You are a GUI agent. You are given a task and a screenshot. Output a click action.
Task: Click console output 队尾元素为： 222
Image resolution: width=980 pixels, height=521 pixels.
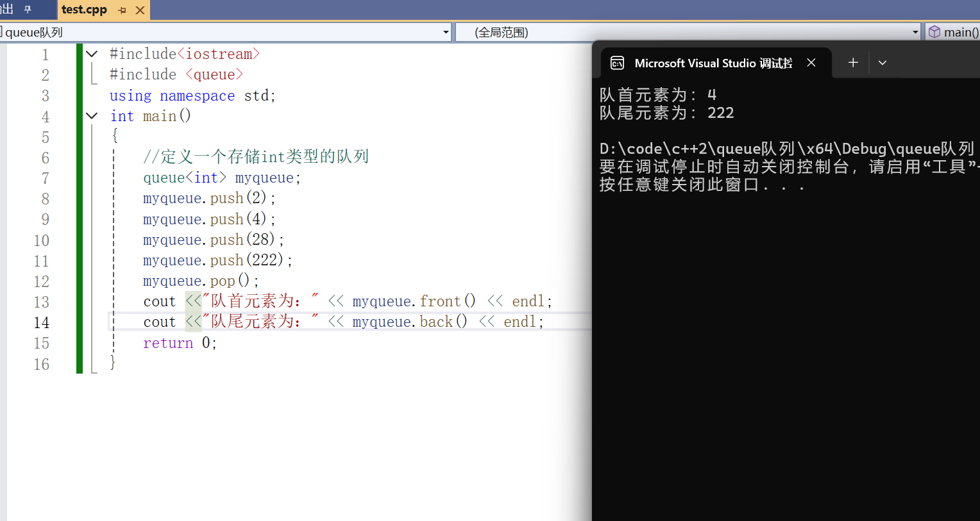point(667,113)
